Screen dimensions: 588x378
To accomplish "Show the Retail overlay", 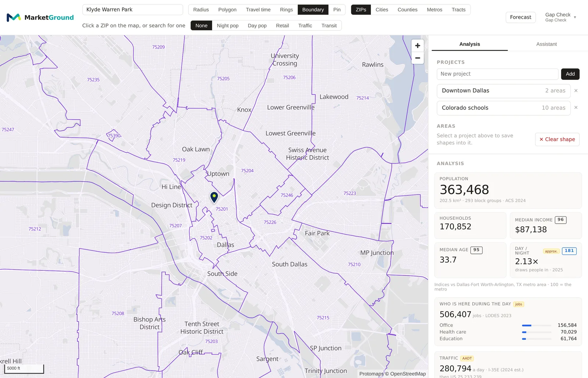I will tap(283, 25).
